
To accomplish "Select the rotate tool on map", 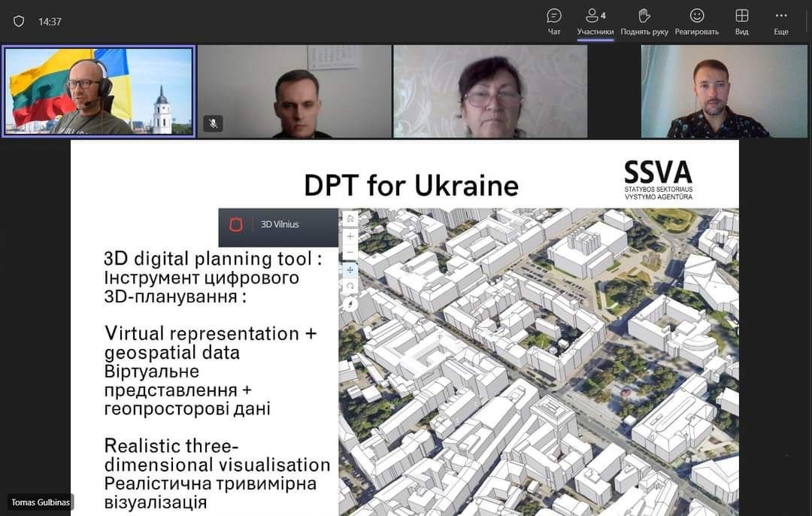I will pyautogui.click(x=350, y=287).
